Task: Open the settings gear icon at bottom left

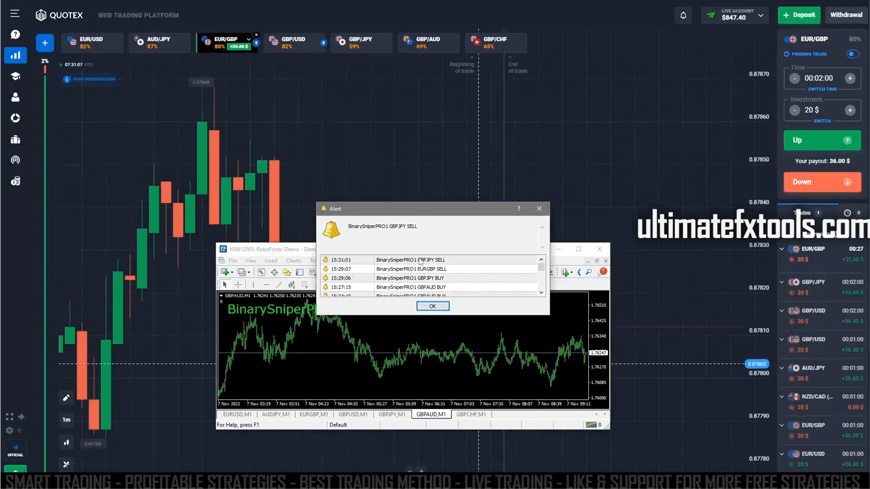Action: pyautogui.click(x=9, y=430)
